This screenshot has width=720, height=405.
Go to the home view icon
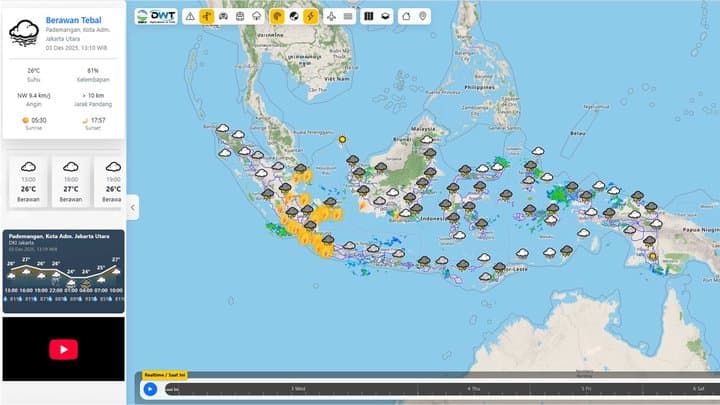[x=406, y=17]
